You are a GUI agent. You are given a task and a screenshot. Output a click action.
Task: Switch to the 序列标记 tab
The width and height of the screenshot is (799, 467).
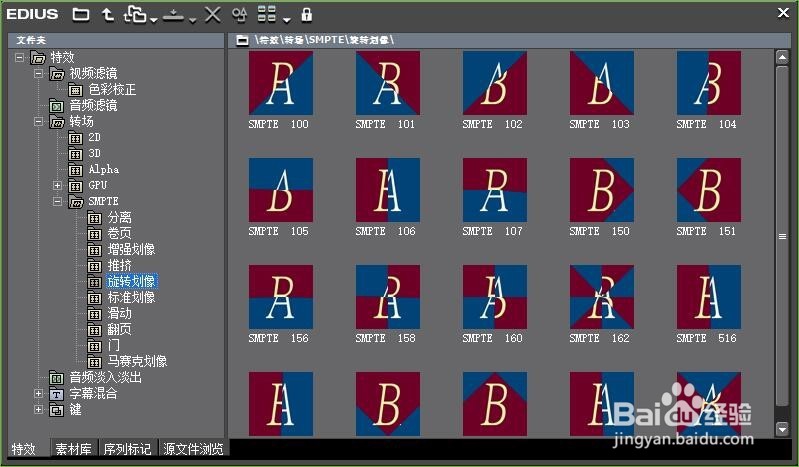click(127, 448)
